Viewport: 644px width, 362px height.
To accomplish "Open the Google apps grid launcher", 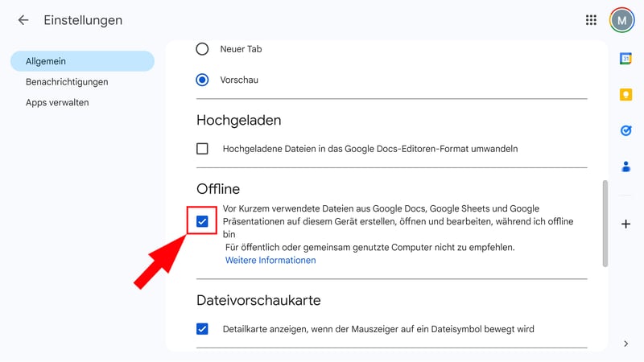I will click(x=591, y=20).
